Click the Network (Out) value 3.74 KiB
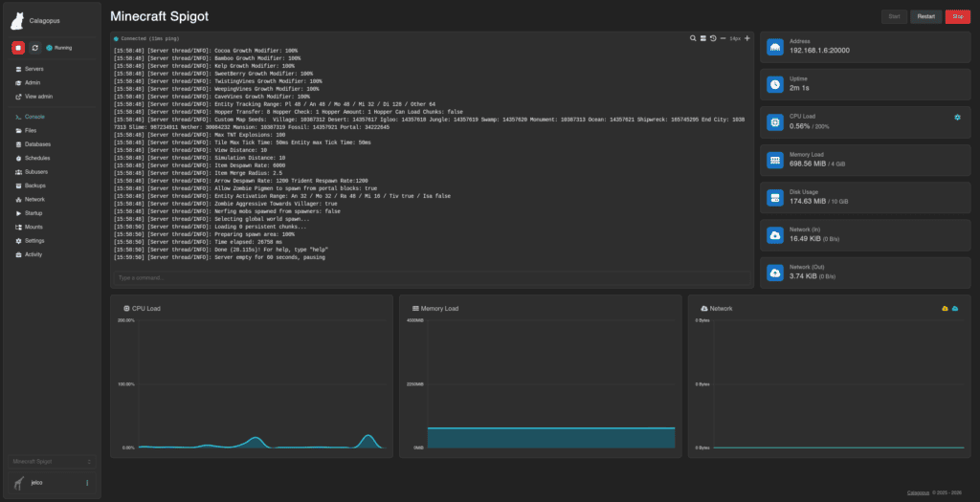Image resolution: width=980 pixels, height=502 pixels. [803, 276]
